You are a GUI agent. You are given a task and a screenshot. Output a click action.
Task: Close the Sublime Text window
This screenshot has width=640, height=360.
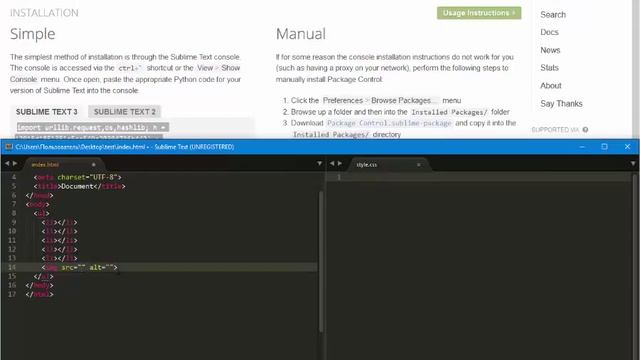(627, 147)
